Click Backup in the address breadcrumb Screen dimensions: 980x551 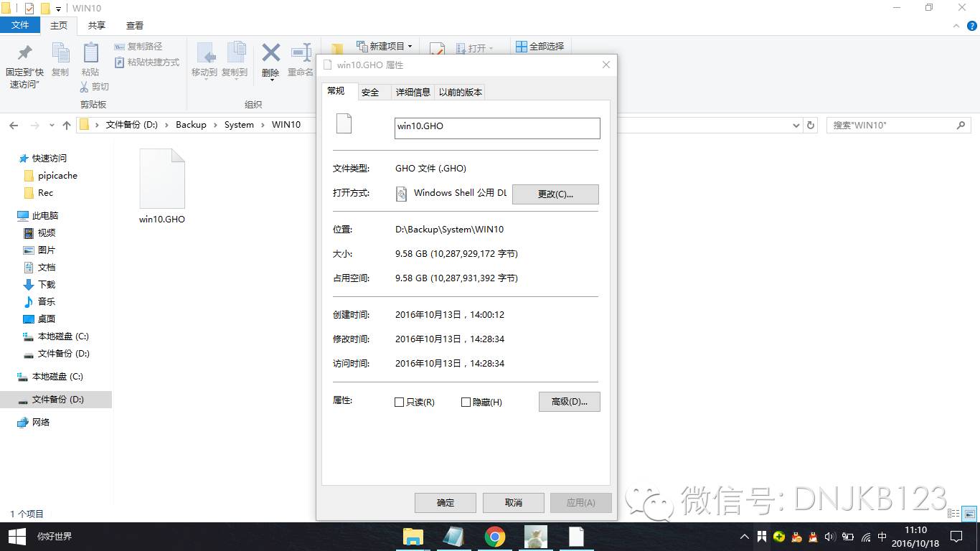click(x=191, y=125)
